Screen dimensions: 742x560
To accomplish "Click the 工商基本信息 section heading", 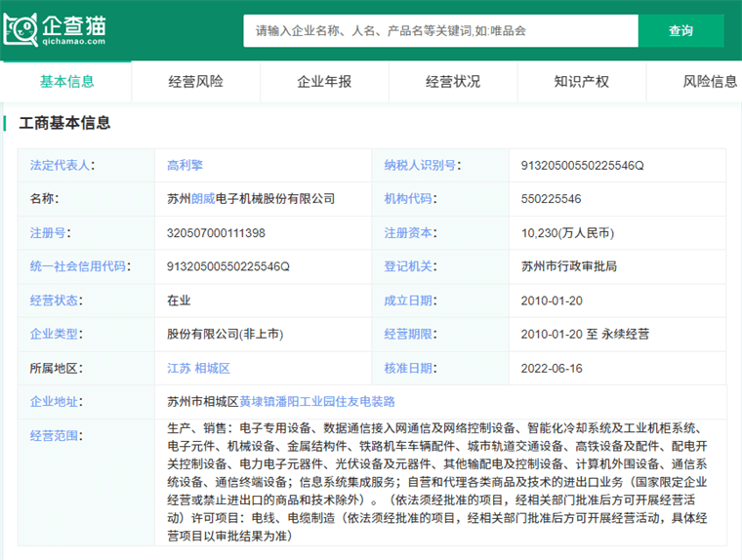I will 64,123.
